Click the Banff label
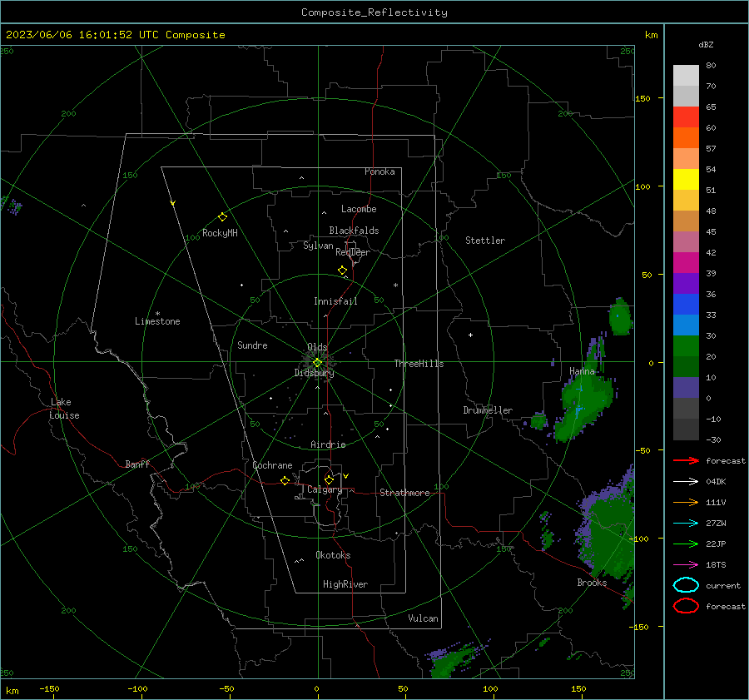The width and height of the screenshot is (749, 700). click(137, 464)
